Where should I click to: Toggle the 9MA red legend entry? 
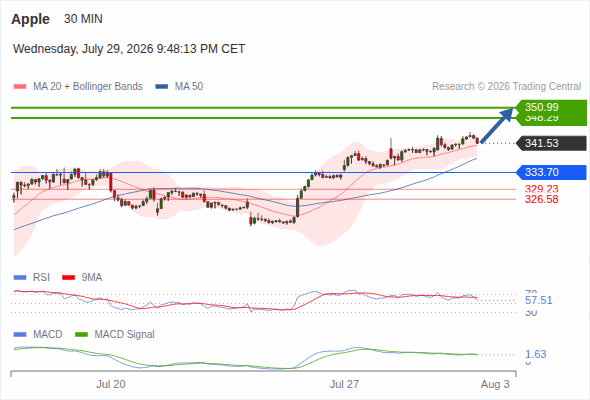[82, 278]
